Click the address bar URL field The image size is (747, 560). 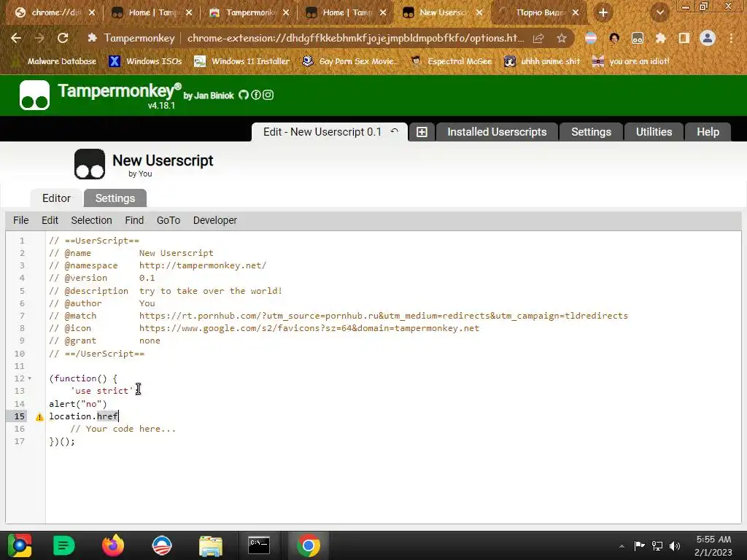tap(355, 38)
